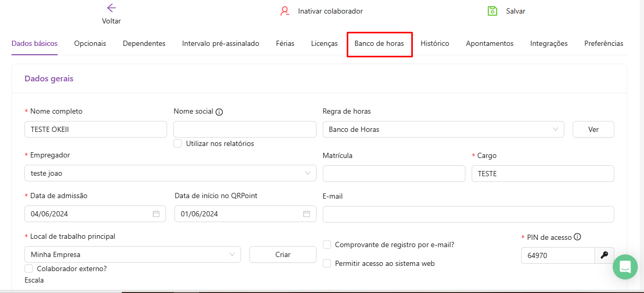Check Comprovante de registro por e-mail
Screen dimensions: 644x293
pos(327,245)
